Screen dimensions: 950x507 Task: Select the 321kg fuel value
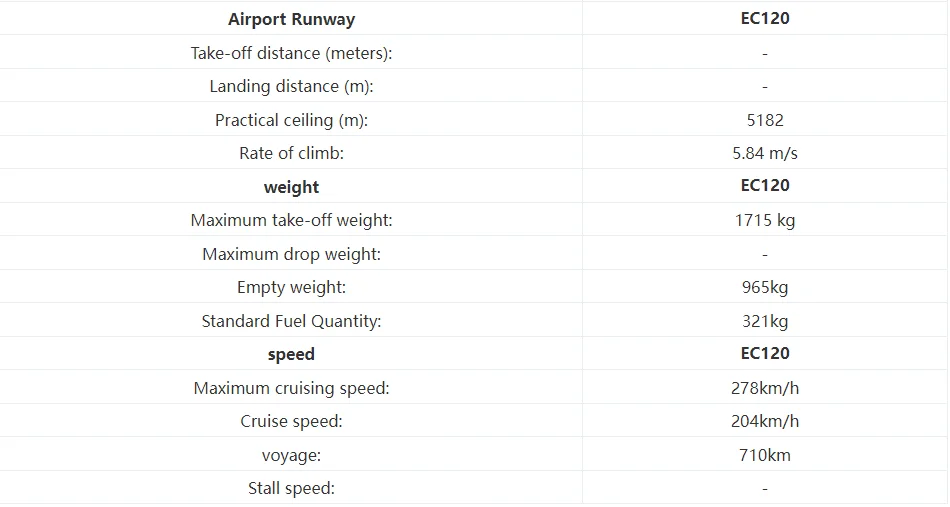pos(765,321)
